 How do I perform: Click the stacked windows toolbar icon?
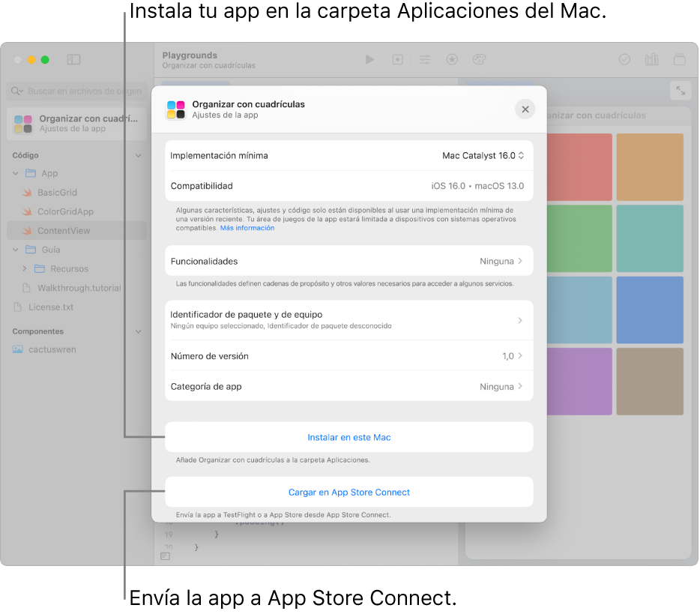(679, 59)
